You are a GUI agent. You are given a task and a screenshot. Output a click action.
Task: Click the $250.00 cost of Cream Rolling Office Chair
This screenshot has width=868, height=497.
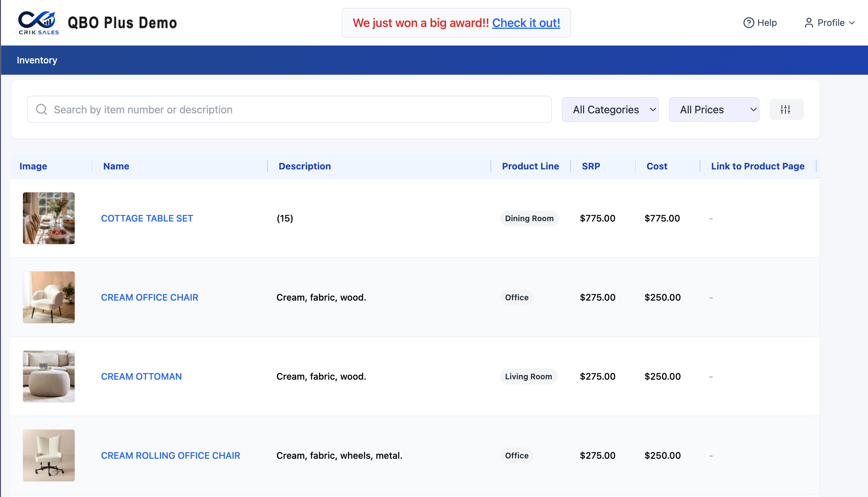(x=662, y=455)
